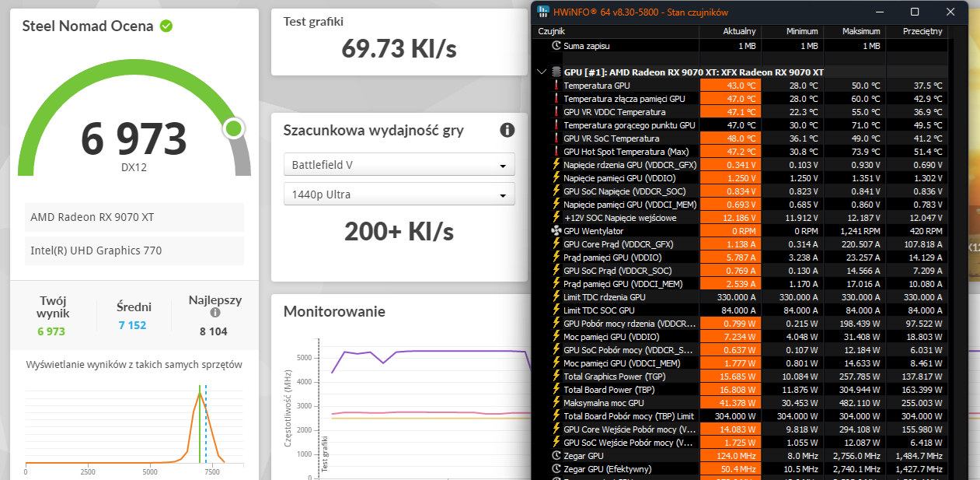Maximize the HWiNFO sensor window
This screenshot has width=980, height=480.
point(915,12)
